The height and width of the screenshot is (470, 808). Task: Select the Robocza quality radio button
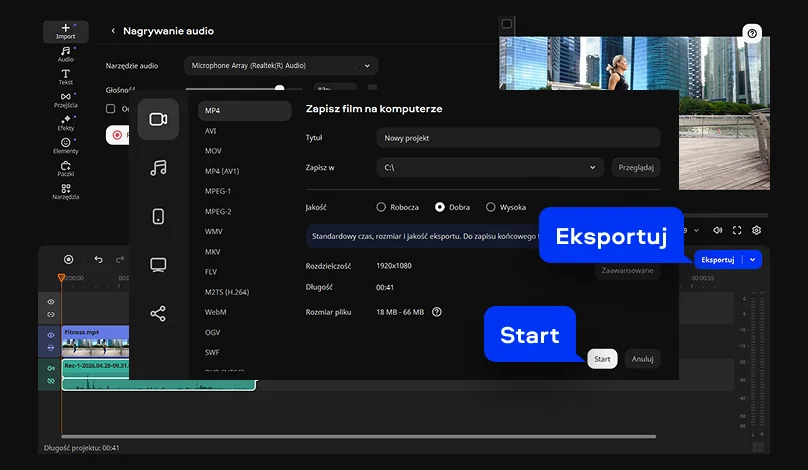(x=381, y=207)
